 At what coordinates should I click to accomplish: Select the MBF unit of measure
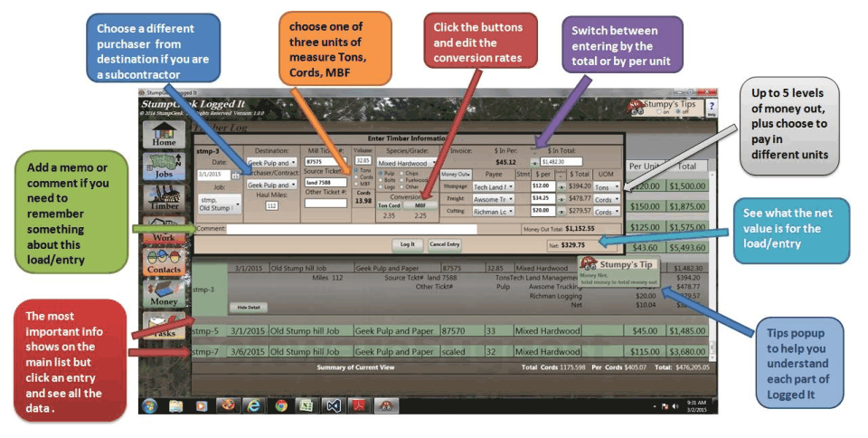point(363,184)
